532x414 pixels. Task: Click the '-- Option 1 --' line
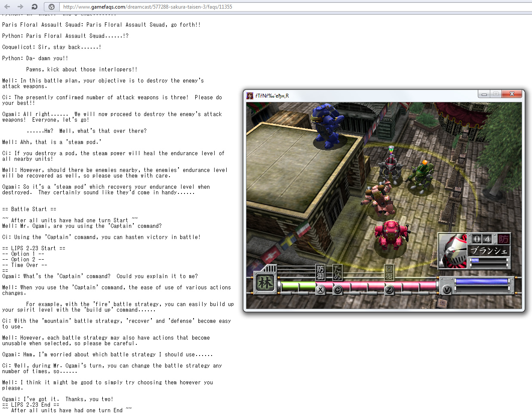[23, 254]
